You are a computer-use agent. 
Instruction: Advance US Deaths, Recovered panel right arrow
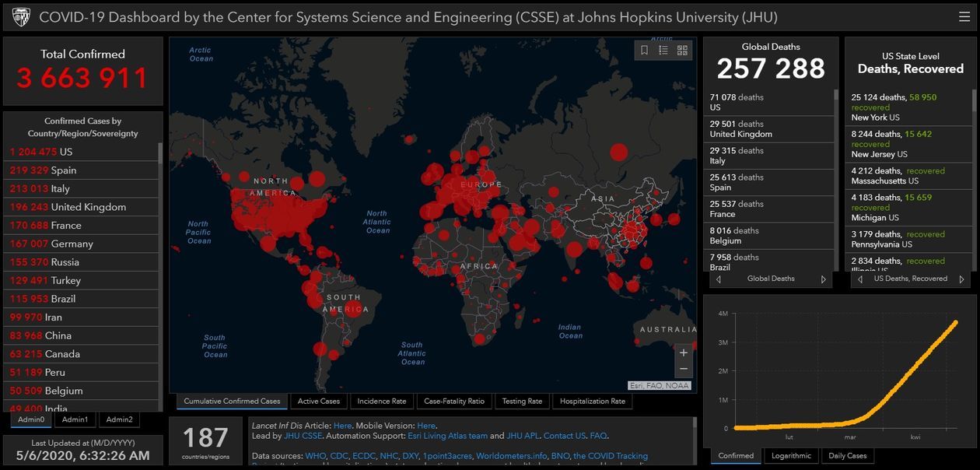click(x=961, y=279)
